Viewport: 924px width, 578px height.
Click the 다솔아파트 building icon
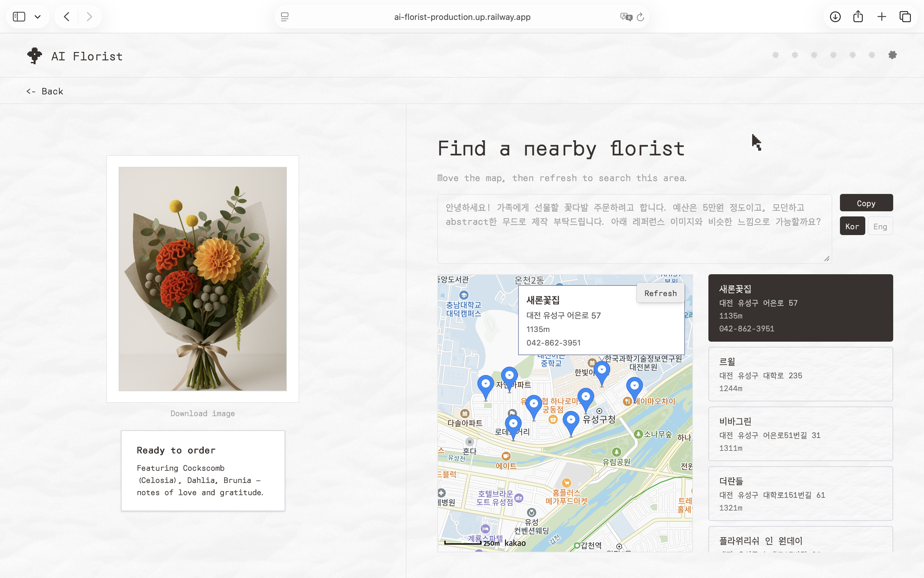465,414
